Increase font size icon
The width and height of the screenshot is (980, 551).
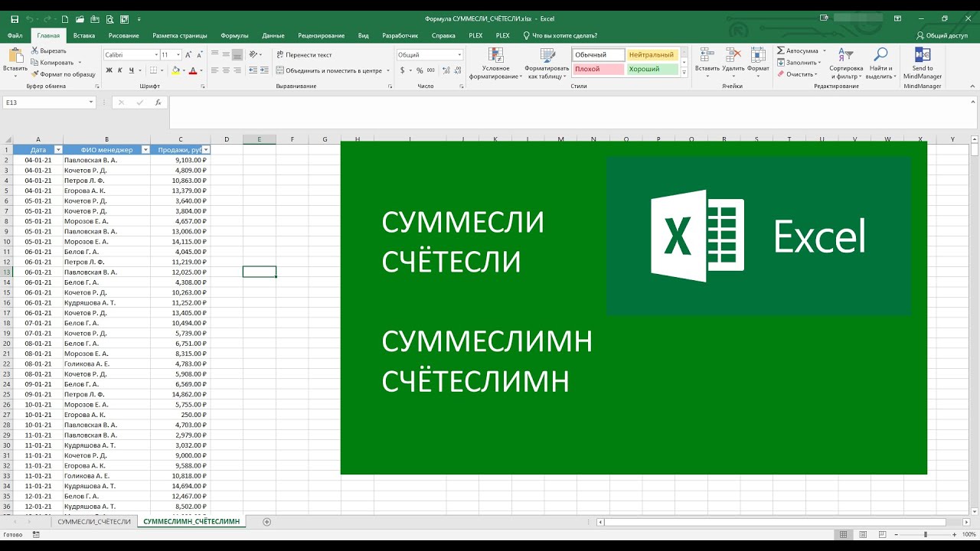point(189,55)
